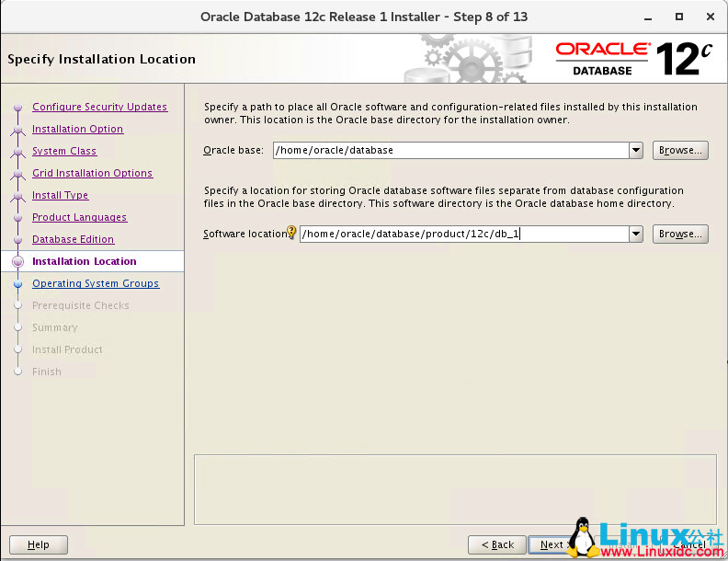Click the Configure Security Updates step bullet

coord(17,108)
